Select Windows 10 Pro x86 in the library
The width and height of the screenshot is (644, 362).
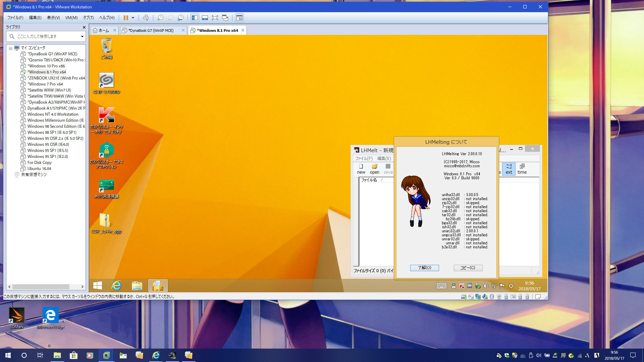click(46, 66)
